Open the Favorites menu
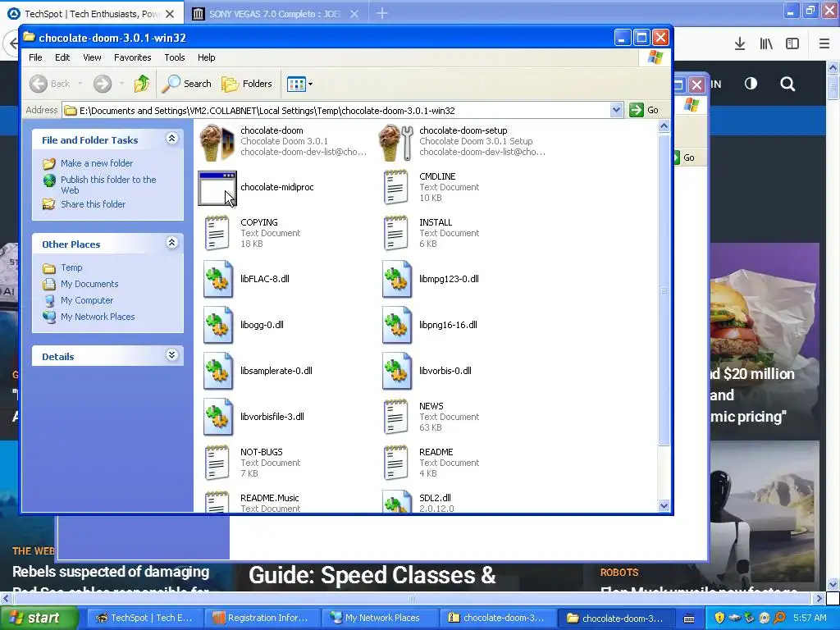 (132, 57)
